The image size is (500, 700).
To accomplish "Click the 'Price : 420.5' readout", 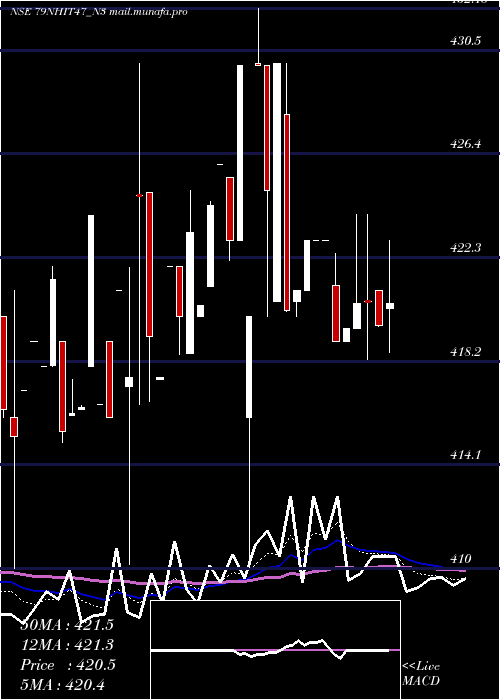I will tap(68, 665).
